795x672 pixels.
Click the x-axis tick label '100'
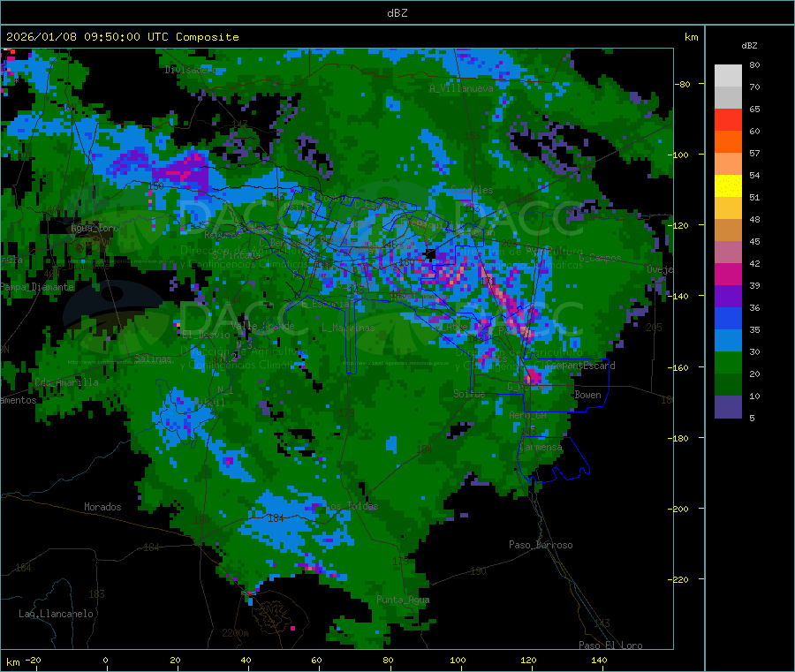(x=458, y=661)
